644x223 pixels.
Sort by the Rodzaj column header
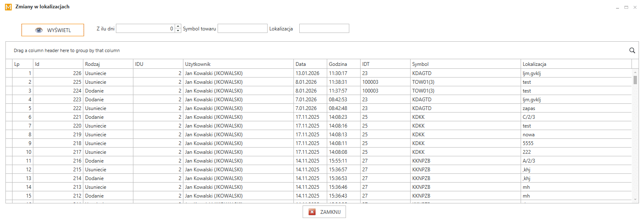tap(108, 64)
